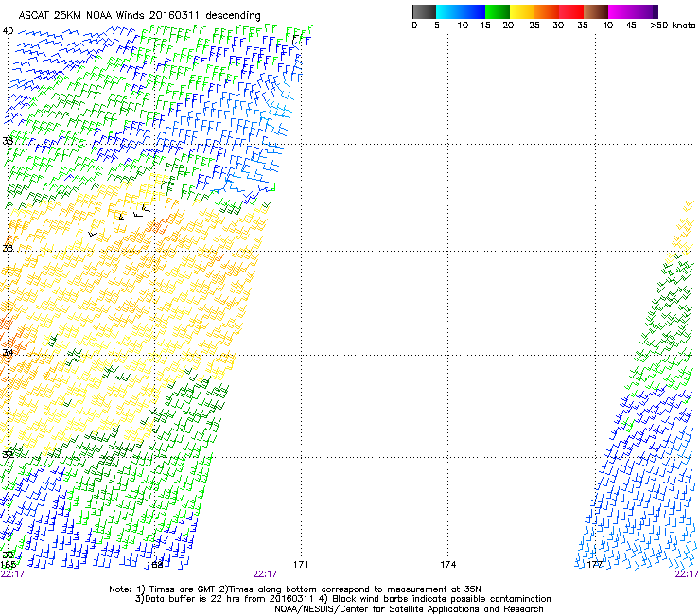Select the orange 25–30 knots legend segment
This screenshot has width=700, height=615.
pos(547,11)
